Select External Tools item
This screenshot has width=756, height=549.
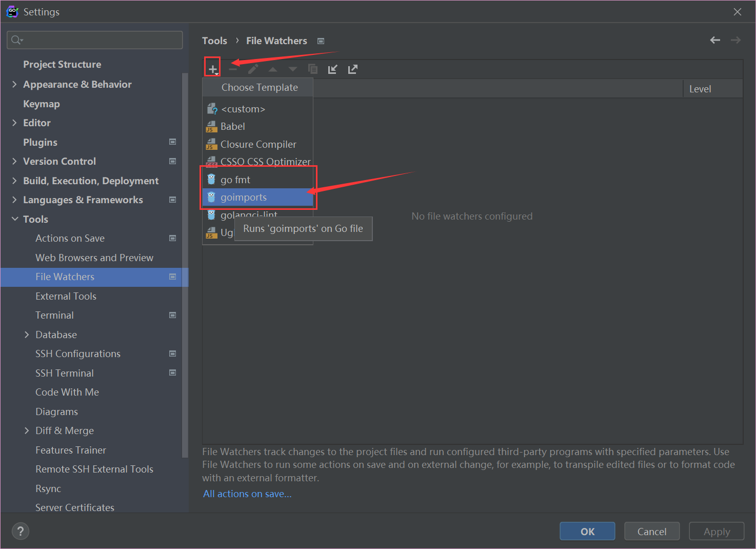coord(66,296)
